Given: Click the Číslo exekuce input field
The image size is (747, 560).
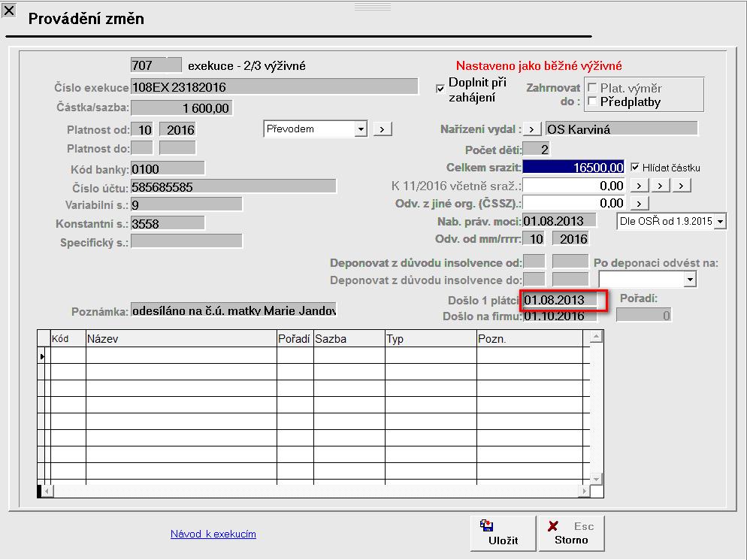Looking at the screenshot, I should (x=274, y=86).
